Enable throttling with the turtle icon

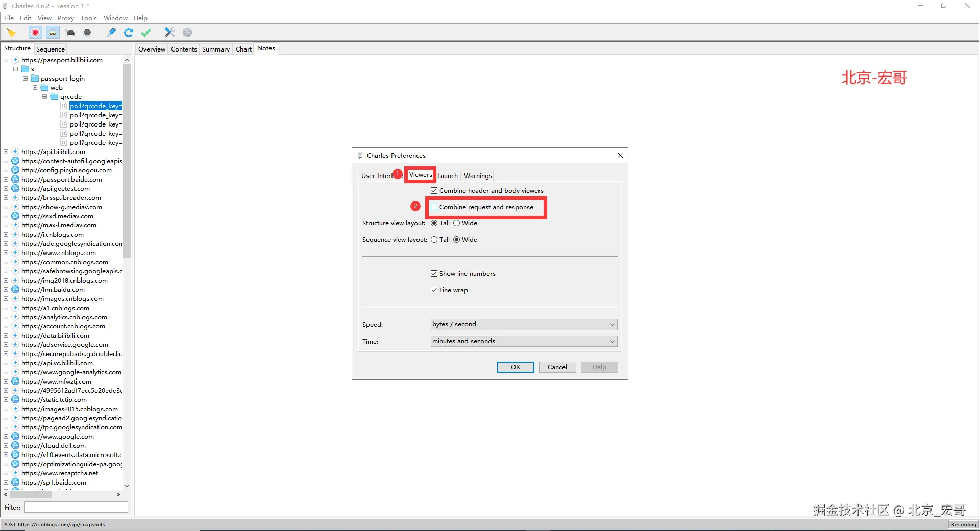(x=70, y=33)
